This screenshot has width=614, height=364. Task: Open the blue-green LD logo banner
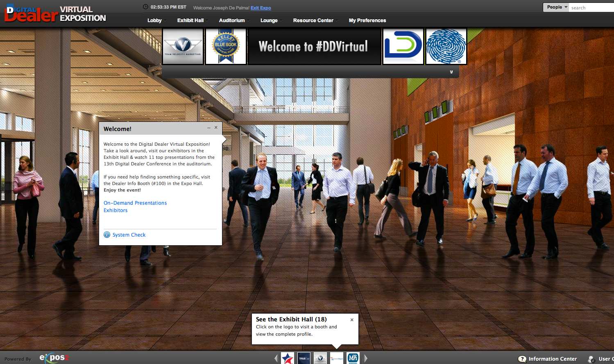coord(403,46)
